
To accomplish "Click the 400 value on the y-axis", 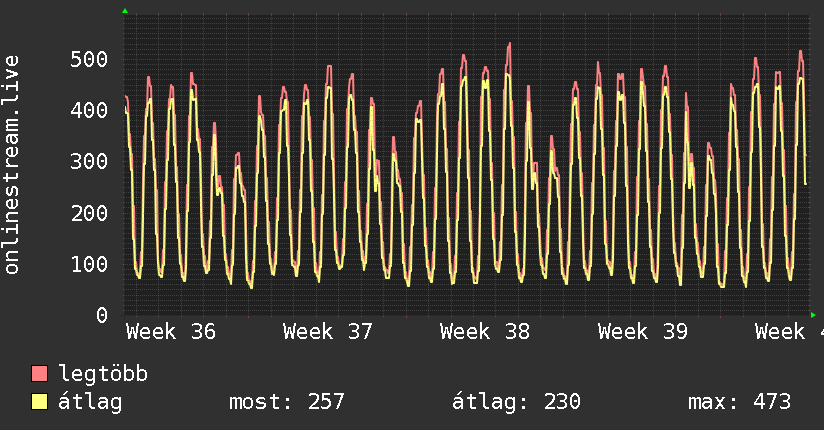I will [89, 110].
